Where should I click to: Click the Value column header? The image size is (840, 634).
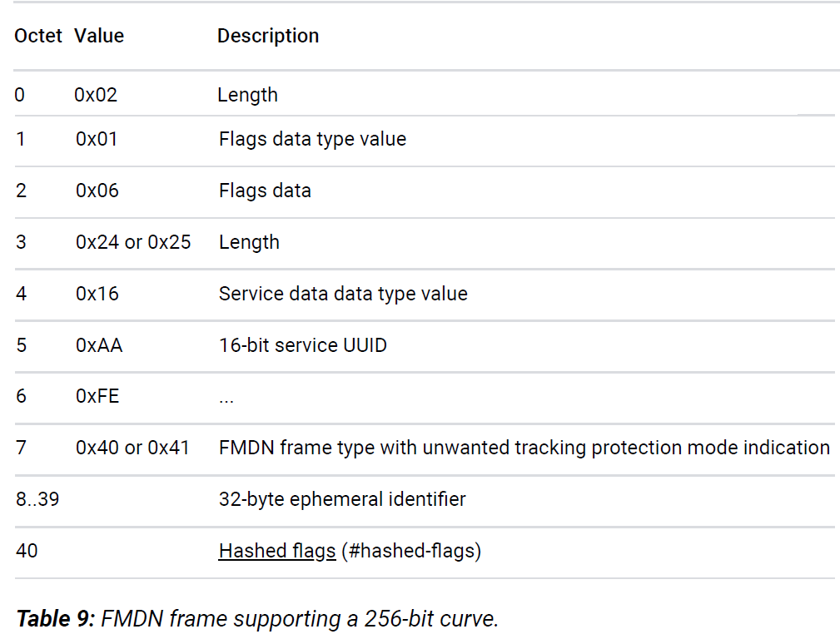pyautogui.click(x=99, y=36)
